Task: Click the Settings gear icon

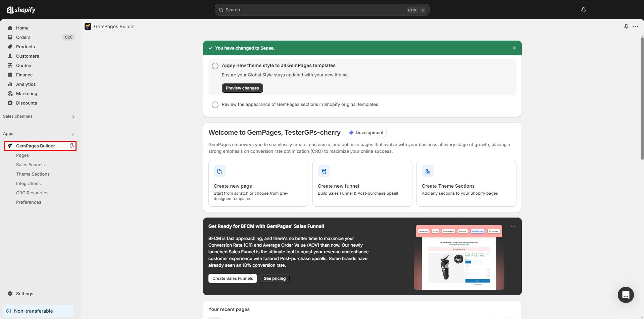Action: click(x=10, y=294)
